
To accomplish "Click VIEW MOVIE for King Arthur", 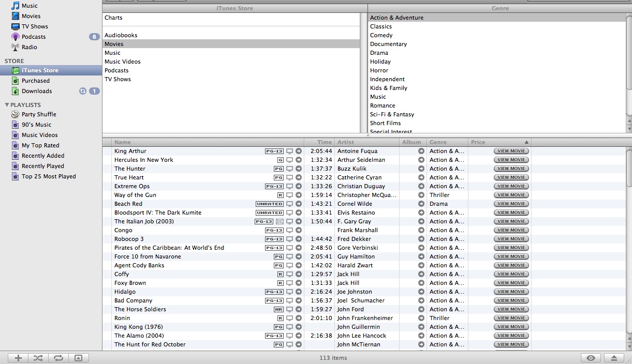I will point(511,151).
